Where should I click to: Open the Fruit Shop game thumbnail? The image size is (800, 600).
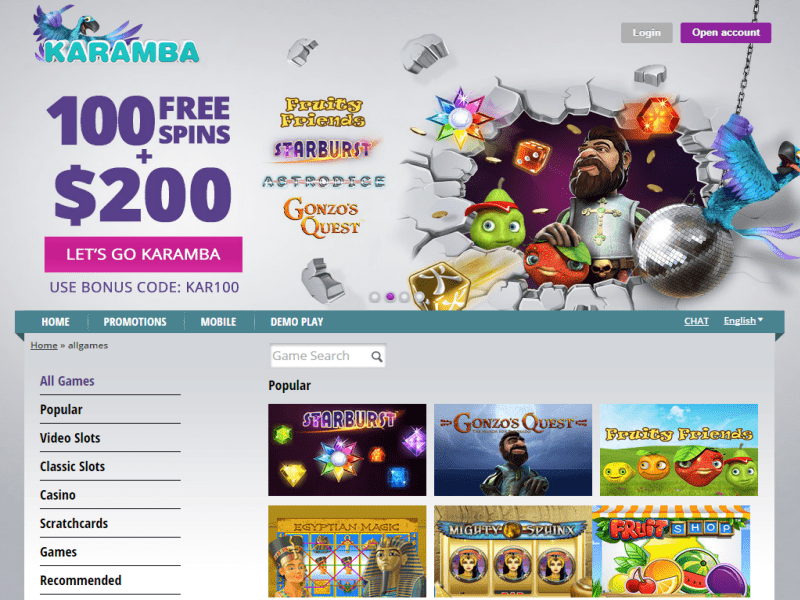pyautogui.click(x=671, y=552)
